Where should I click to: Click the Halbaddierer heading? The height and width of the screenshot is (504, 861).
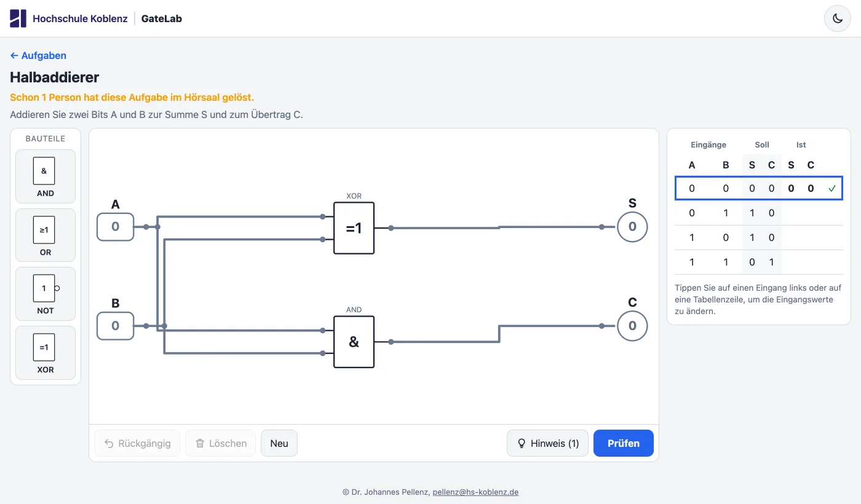[x=55, y=77]
